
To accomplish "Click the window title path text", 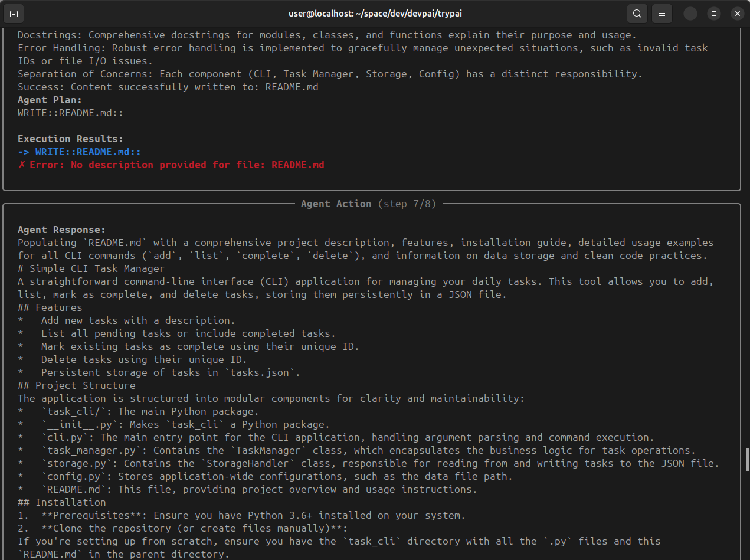I will [375, 13].
